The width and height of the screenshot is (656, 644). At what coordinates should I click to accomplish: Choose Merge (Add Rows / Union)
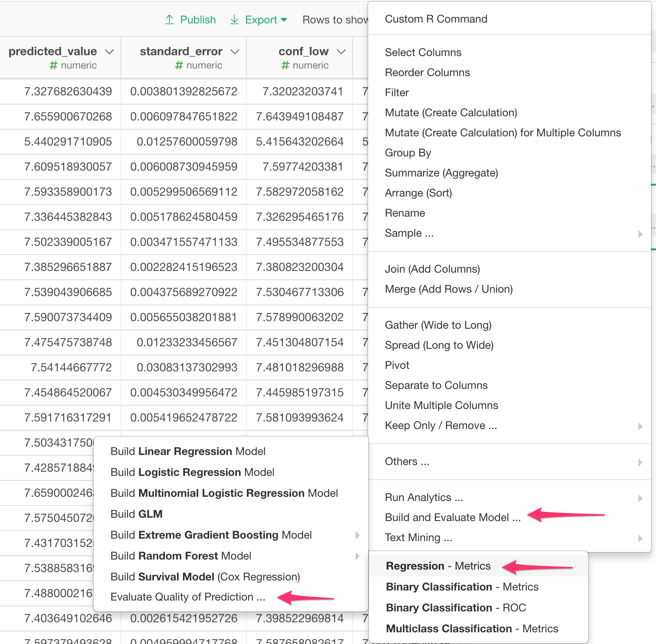click(448, 289)
